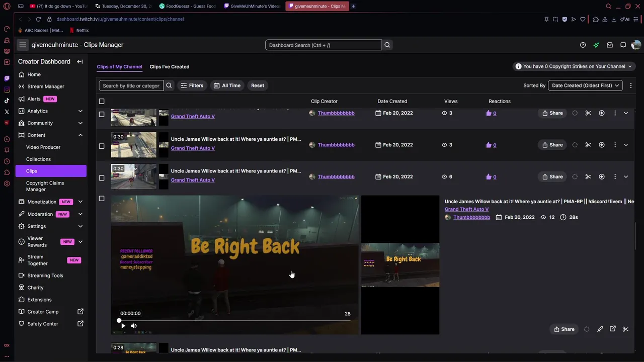Screen dimensions: 644x362
Task: Expand the Analytics sidebar section
Action: tap(80, 111)
